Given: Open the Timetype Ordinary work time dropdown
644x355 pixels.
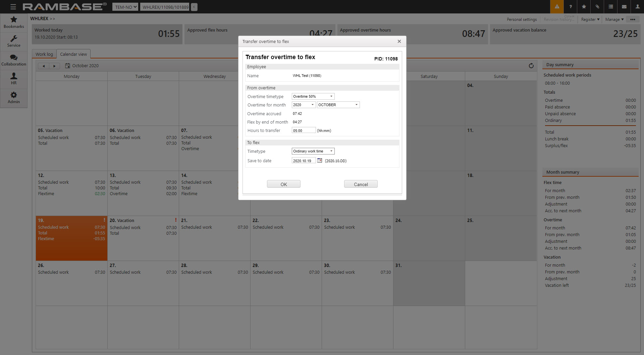Looking at the screenshot, I should coord(313,151).
